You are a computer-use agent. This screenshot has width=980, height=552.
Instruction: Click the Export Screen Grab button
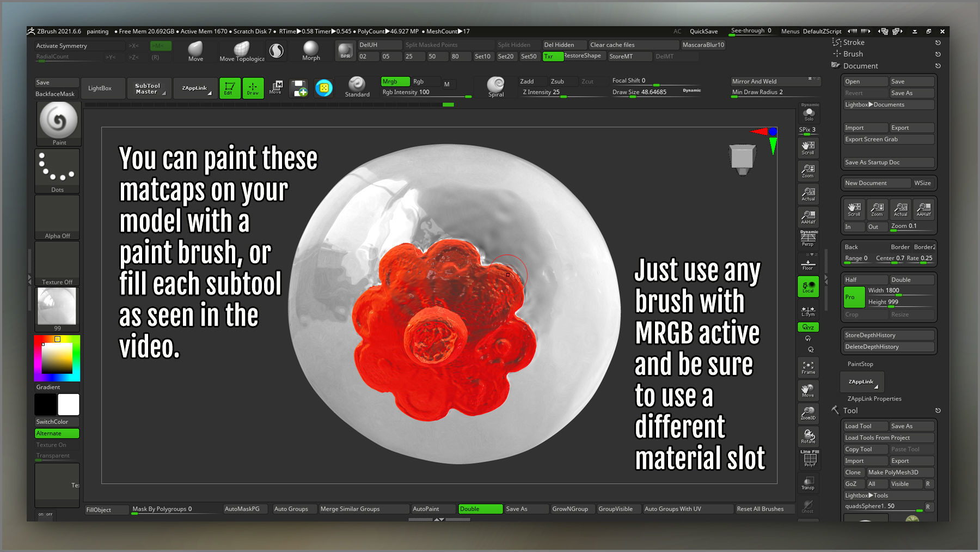[x=889, y=139]
